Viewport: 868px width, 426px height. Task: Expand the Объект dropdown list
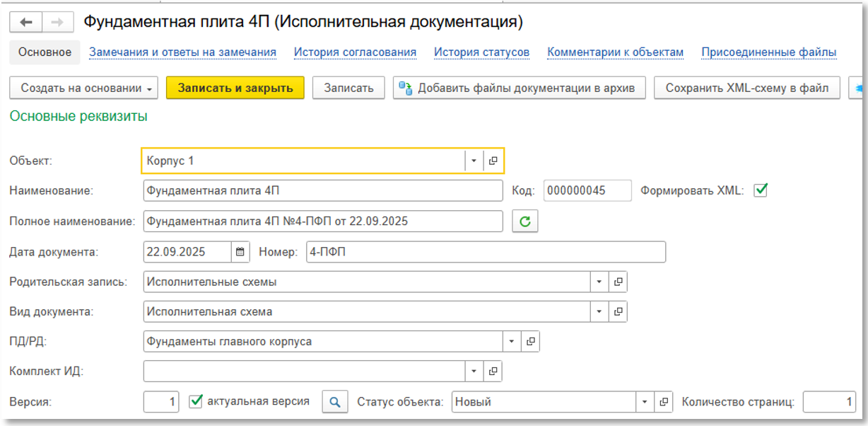[474, 161]
